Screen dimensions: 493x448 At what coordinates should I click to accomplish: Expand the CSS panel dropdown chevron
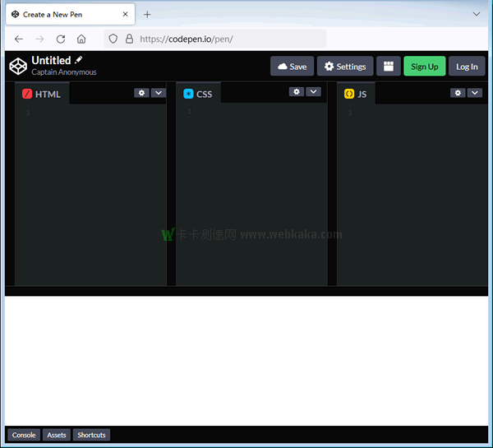(x=313, y=92)
